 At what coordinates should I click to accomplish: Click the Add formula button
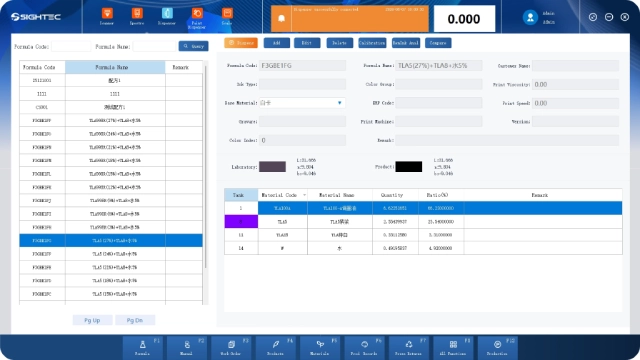click(x=277, y=43)
